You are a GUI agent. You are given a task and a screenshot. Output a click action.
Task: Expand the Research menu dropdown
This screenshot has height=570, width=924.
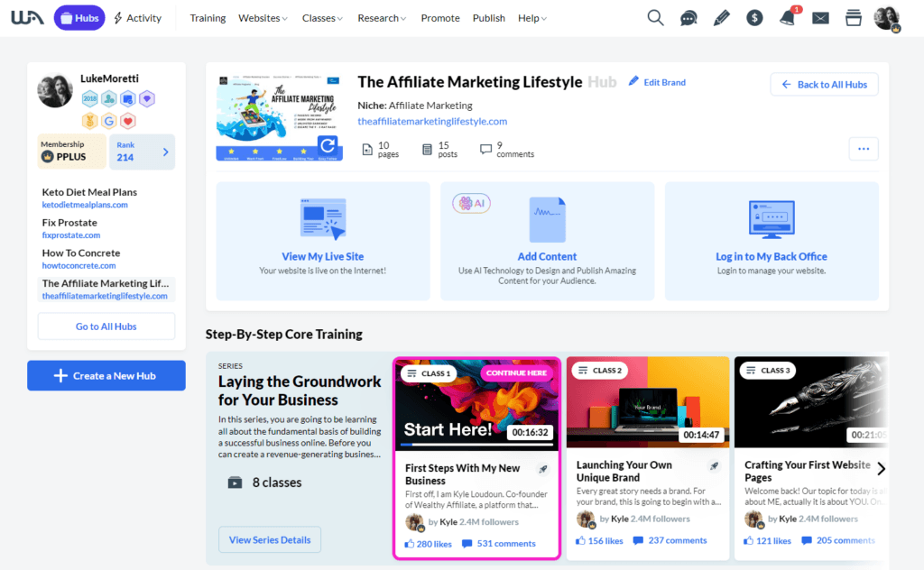tap(382, 18)
